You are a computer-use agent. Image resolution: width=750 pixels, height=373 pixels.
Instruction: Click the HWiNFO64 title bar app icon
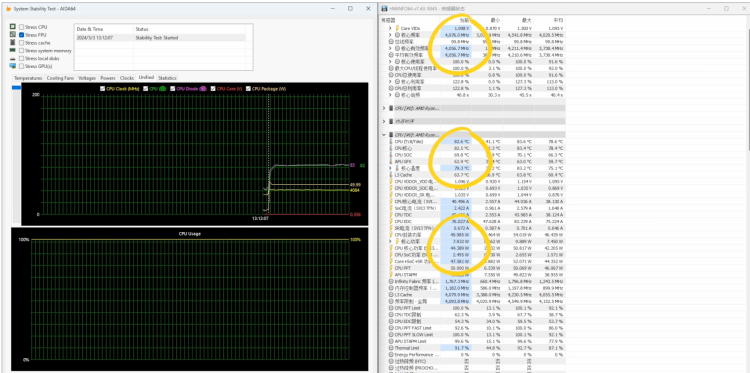click(x=384, y=9)
